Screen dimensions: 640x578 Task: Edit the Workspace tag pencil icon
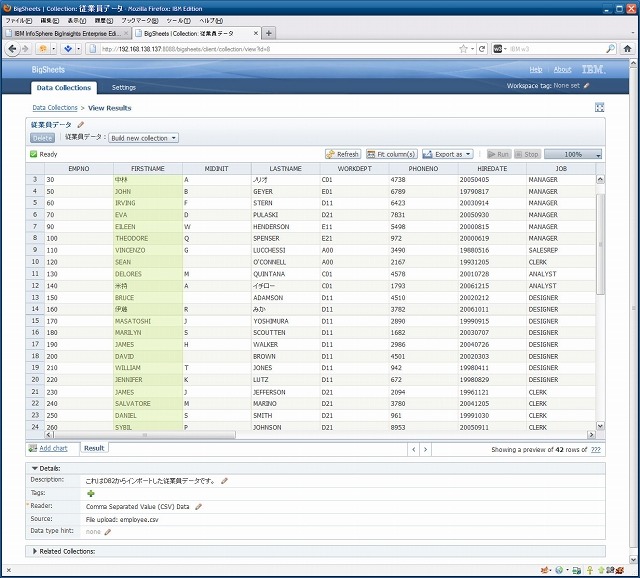pos(587,86)
